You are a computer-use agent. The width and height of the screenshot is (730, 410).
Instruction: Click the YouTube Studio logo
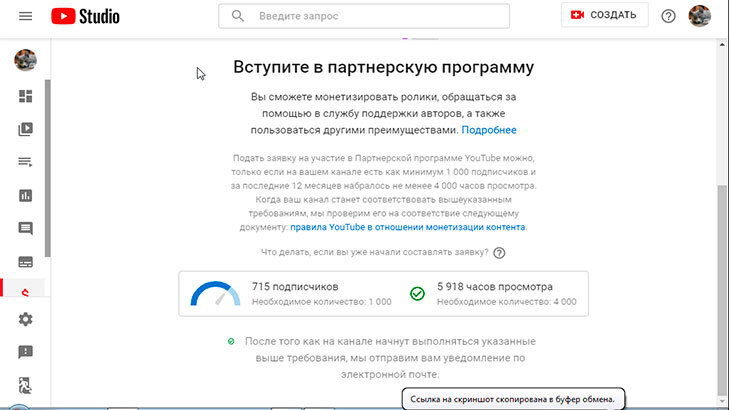coord(85,16)
